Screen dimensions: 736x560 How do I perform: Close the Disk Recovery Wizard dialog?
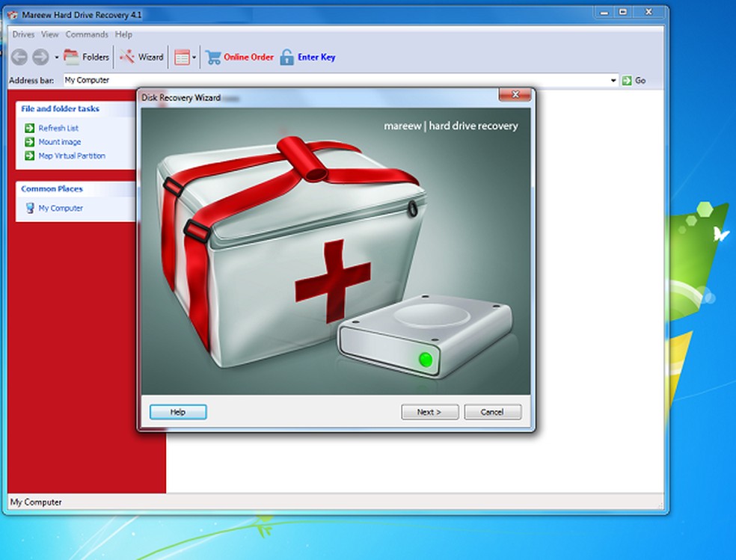tap(515, 94)
